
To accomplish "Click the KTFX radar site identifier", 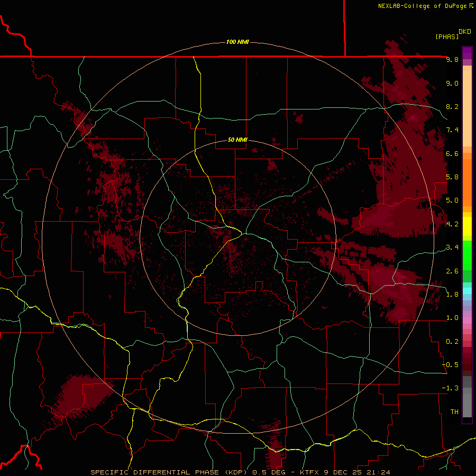I will click(310, 472).
